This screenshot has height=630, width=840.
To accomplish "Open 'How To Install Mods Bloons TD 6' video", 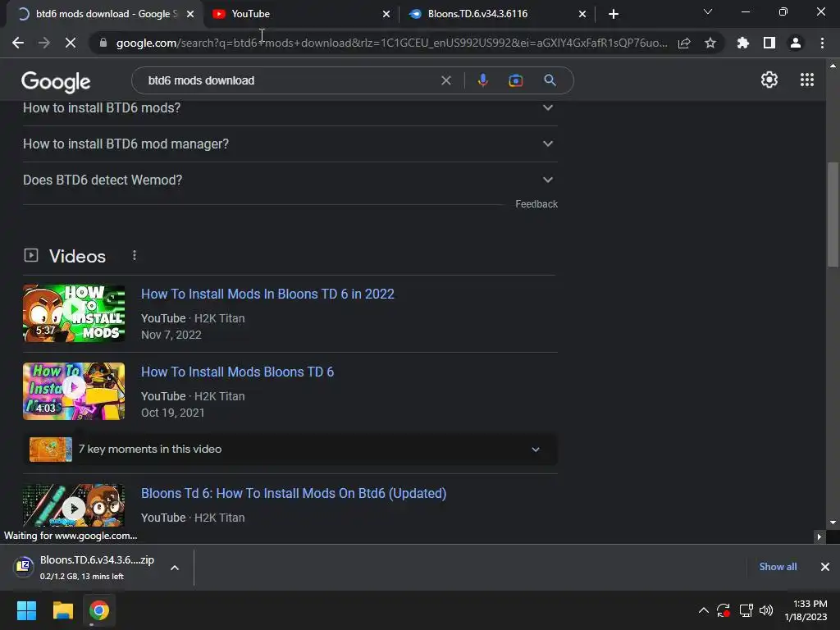I will [x=237, y=372].
